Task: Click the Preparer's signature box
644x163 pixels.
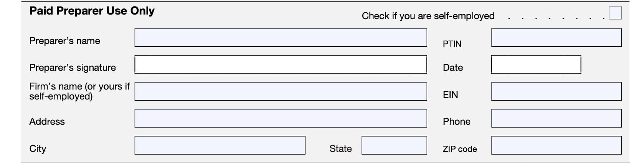Action: pyautogui.click(x=280, y=64)
